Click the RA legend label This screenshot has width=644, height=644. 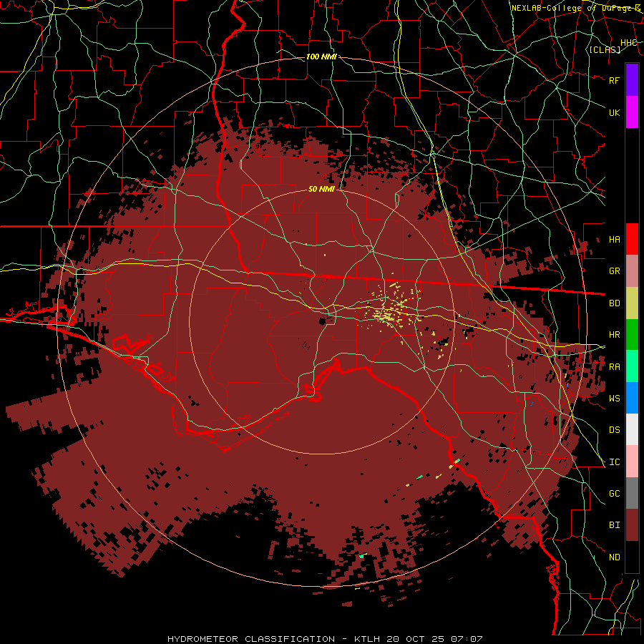615,367
